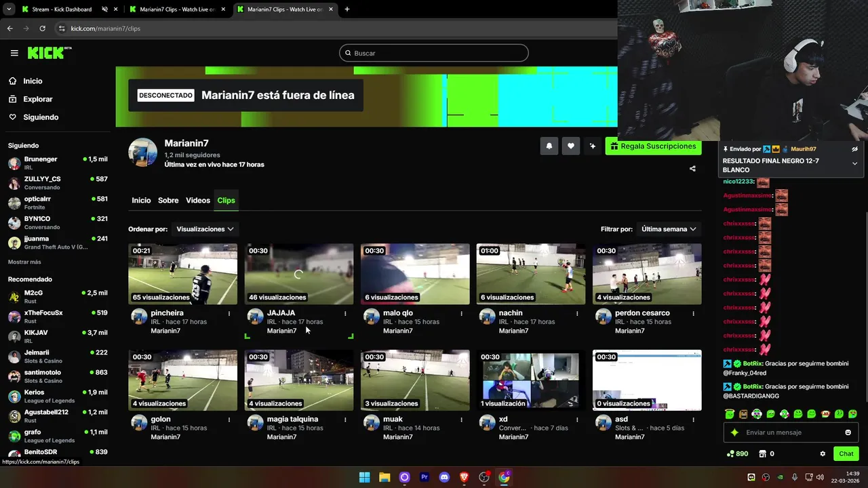
Task: Open KIKJAV recommended channel
Action: coord(58,336)
